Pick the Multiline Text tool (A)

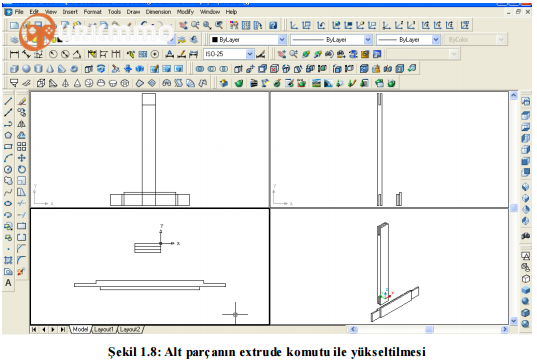point(8,283)
